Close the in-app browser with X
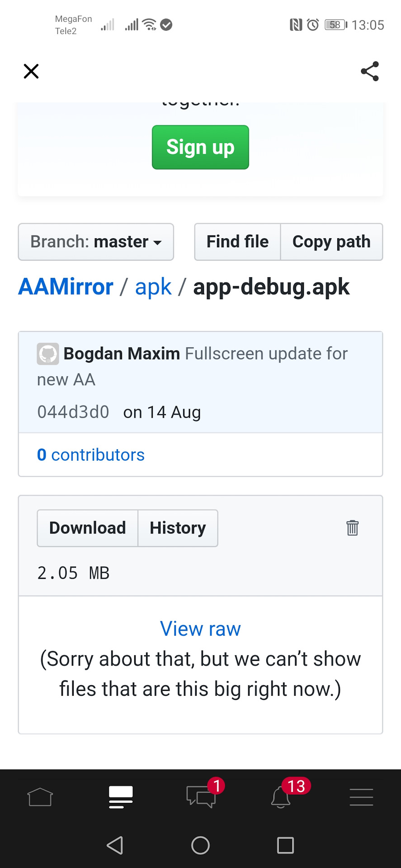The image size is (401, 868). pyautogui.click(x=31, y=71)
